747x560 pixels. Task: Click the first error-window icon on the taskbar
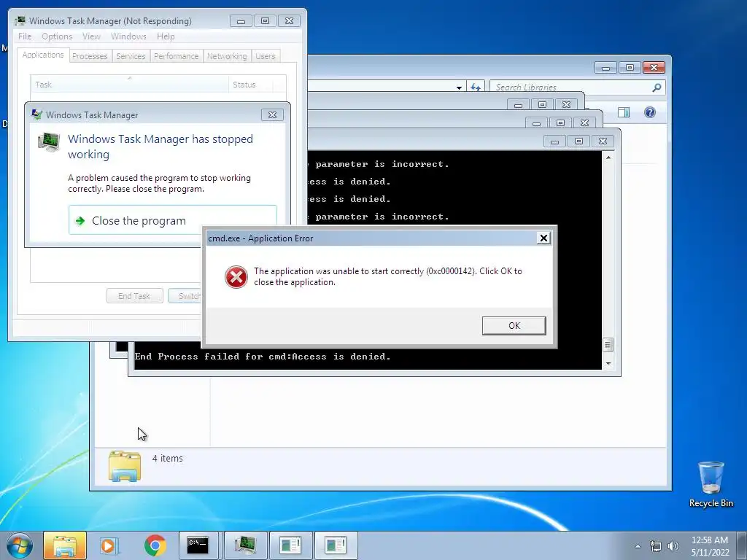[x=290, y=545]
